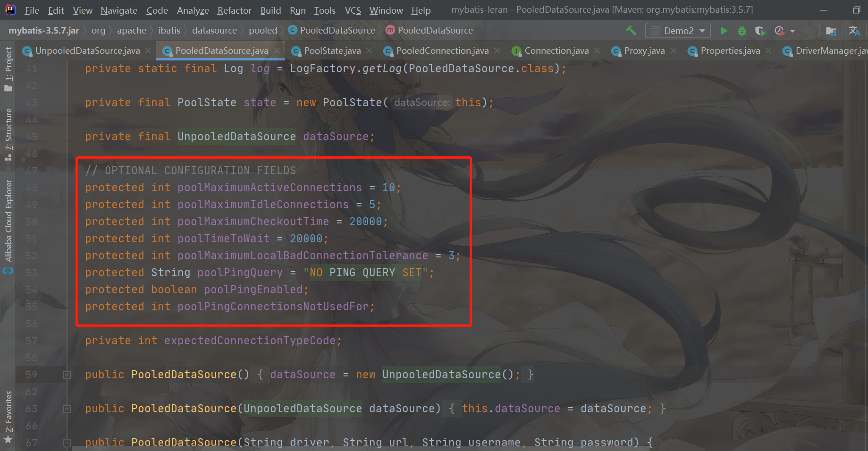Switch to the UnpooledDataSource.java tab
The height and width of the screenshot is (451, 868).
(87, 51)
